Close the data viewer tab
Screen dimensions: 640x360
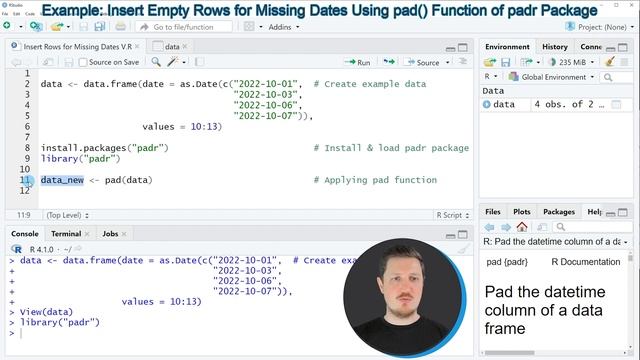pos(185,47)
